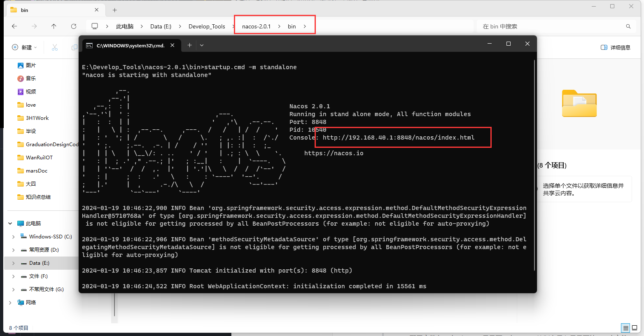
Task: Click the folder preview thumbnail in details pane
Action: 579,103
